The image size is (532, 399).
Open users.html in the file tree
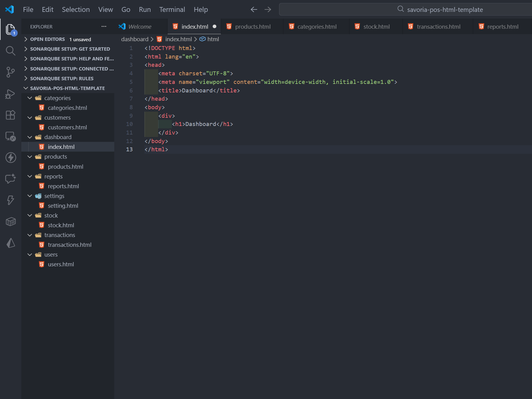(x=61, y=264)
